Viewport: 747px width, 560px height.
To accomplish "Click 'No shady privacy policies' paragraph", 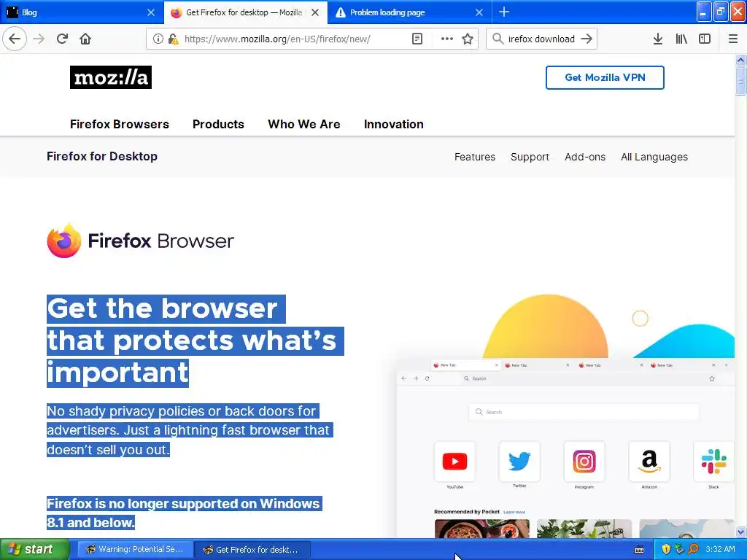I will point(190,430).
